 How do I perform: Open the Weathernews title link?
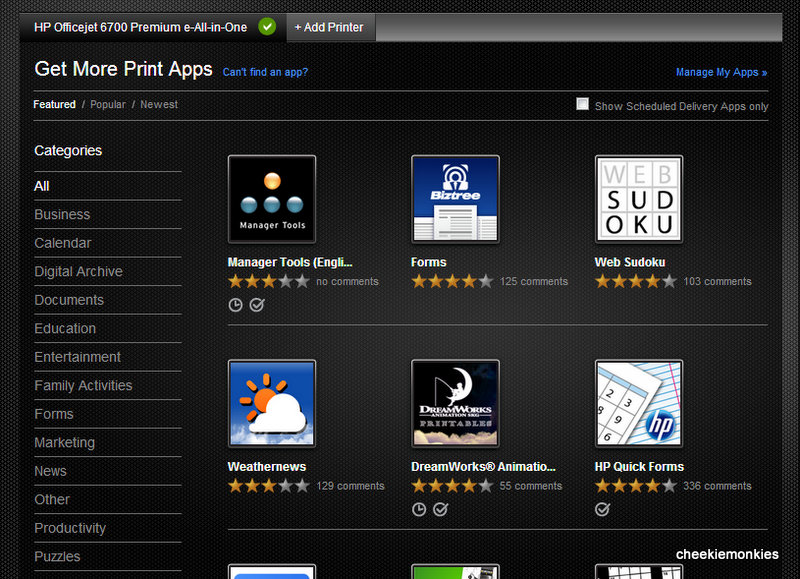(267, 467)
